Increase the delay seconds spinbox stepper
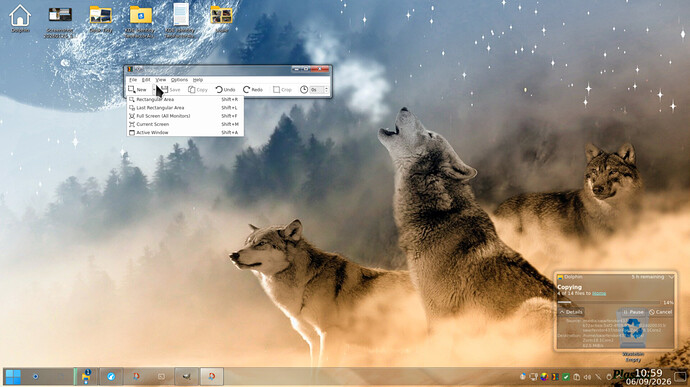 coord(326,88)
